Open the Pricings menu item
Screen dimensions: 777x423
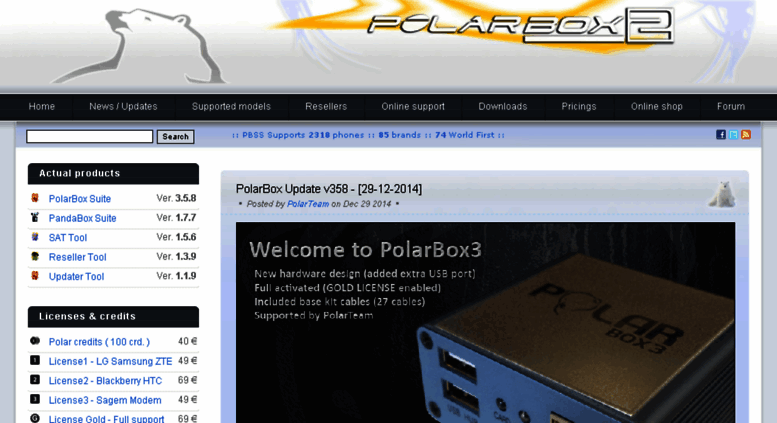(x=579, y=106)
